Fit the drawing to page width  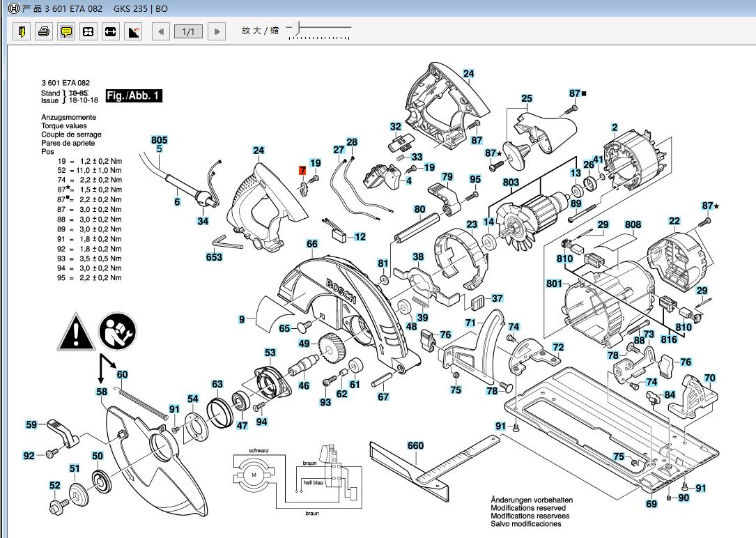click(x=110, y=32)
